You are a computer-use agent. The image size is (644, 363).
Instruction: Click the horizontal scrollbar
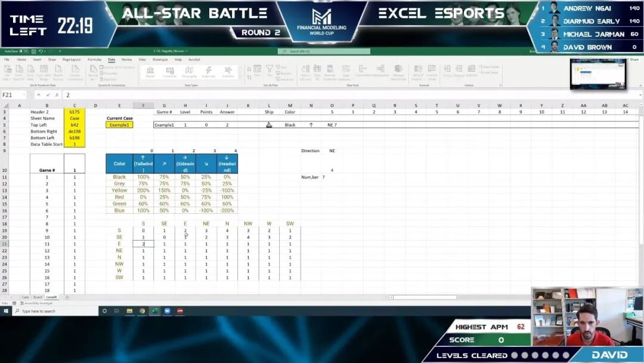pyautogui.click(x=425, y=297)
